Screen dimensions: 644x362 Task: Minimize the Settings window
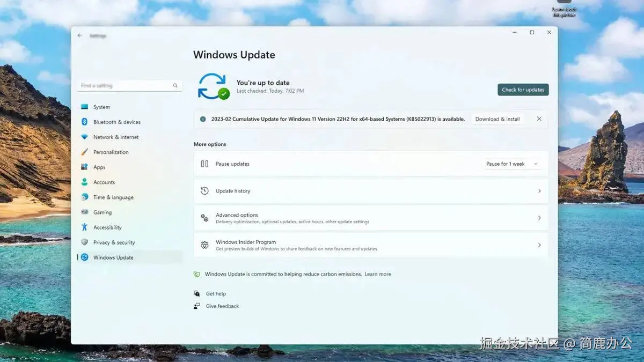[x=515, y=32]
